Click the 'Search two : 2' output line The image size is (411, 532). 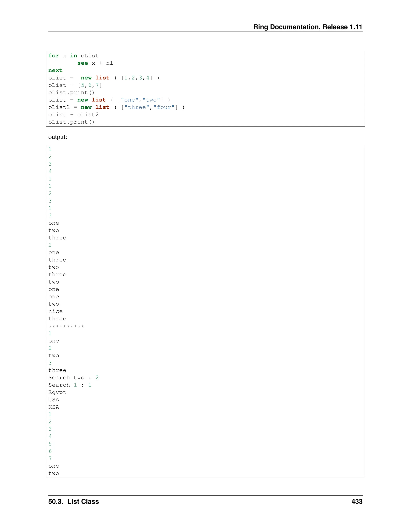click(x=73, y=378)
